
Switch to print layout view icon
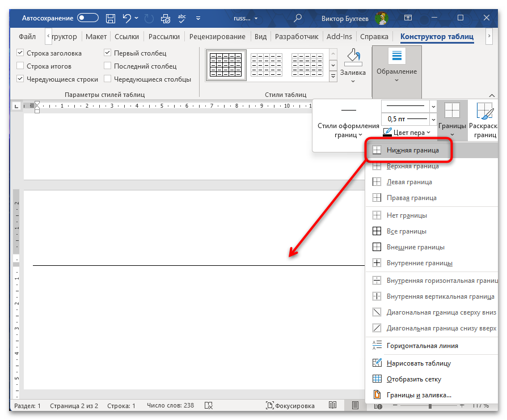coord(355,405)
